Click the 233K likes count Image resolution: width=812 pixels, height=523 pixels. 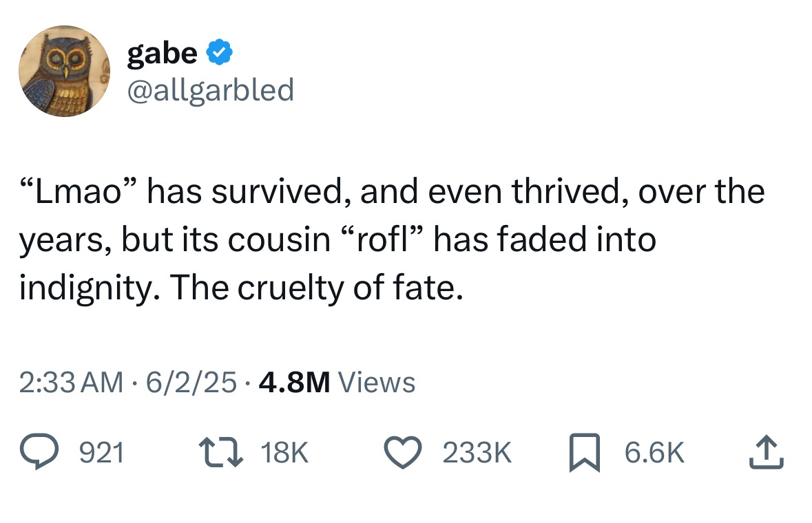[477, 453]
